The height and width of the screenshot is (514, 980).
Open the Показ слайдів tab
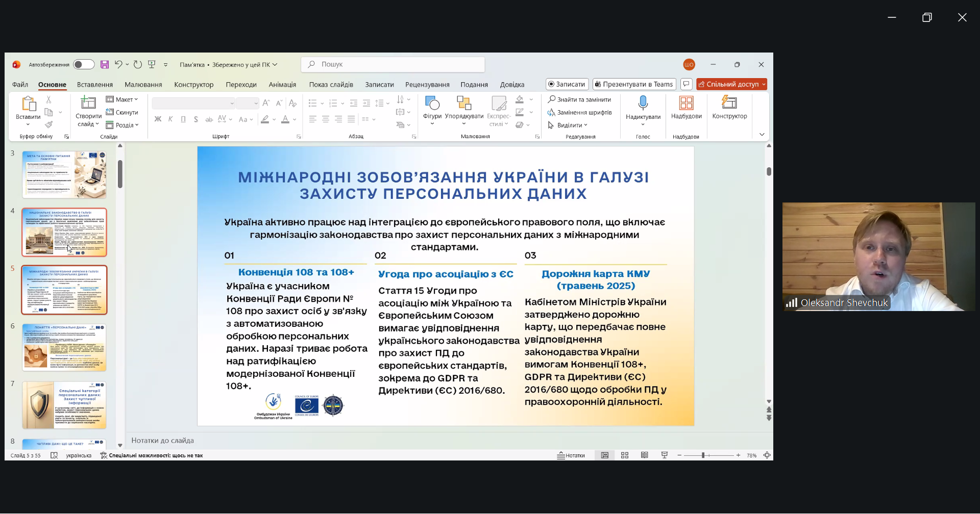pyautogui.click(x=331, y=85)
